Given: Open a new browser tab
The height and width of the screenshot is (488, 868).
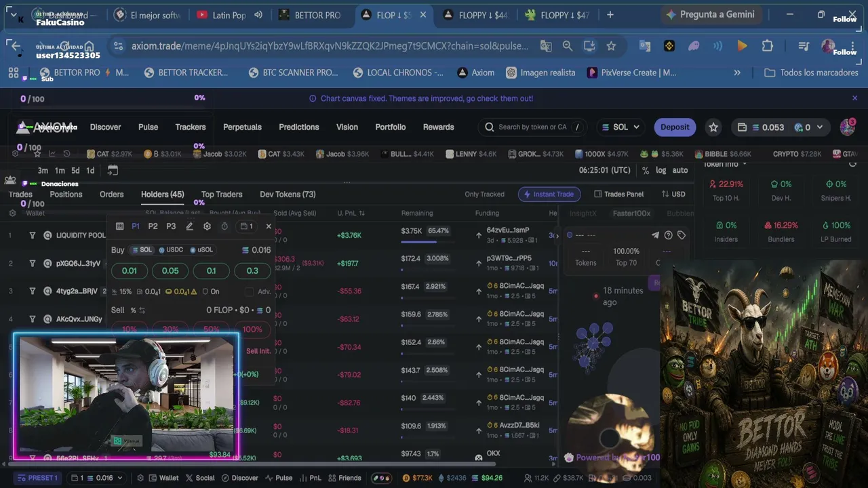Looking at the screenshot, I should 610,14.
